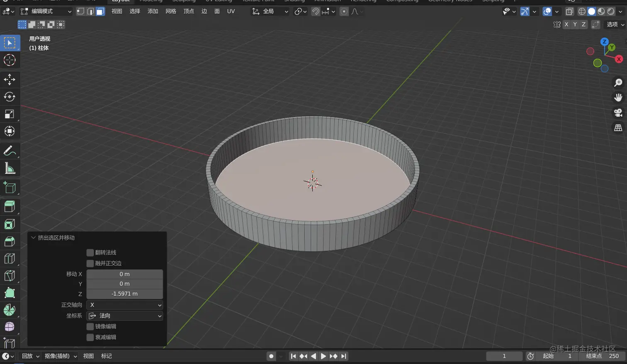Select the Add Cube tool
The image size is (627, 364).
[x=10, y=188]
